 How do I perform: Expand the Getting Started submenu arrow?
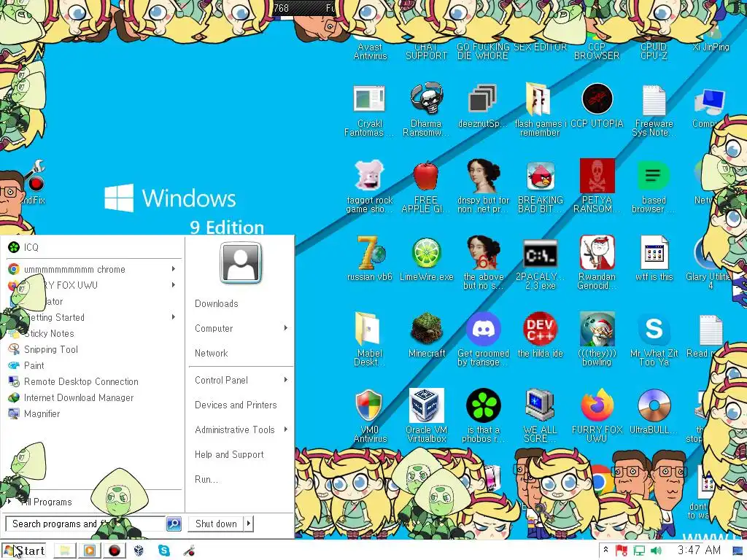[174, 317]
